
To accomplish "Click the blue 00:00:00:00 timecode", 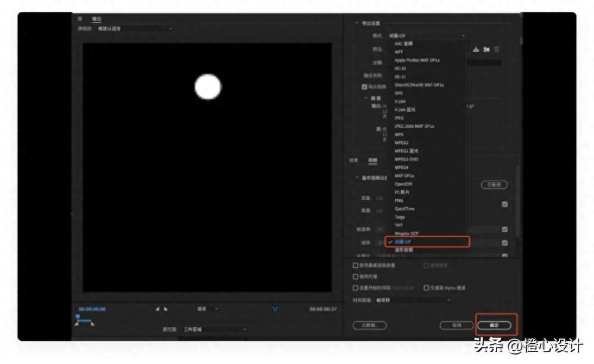I will (92, 309).
